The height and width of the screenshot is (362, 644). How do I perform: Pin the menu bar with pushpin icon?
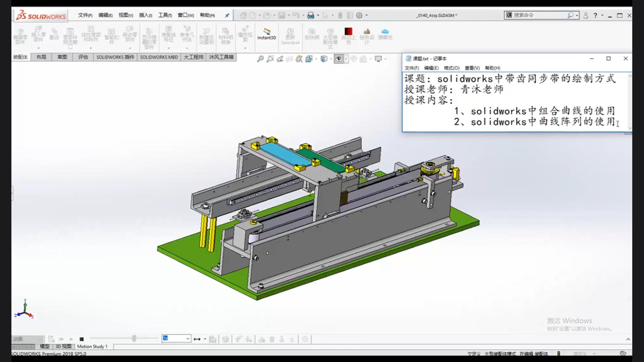coord(227,15)
